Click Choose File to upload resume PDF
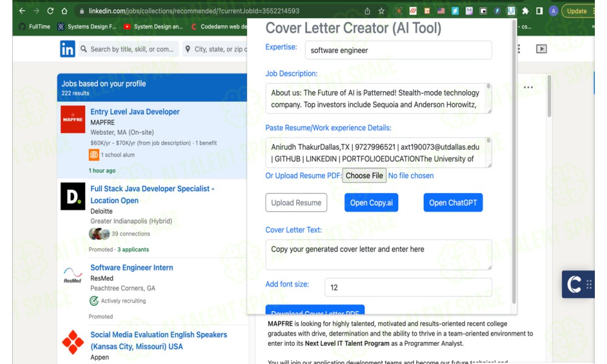The width and height of the screenshot is (607, 364). (x=364, y=175)
